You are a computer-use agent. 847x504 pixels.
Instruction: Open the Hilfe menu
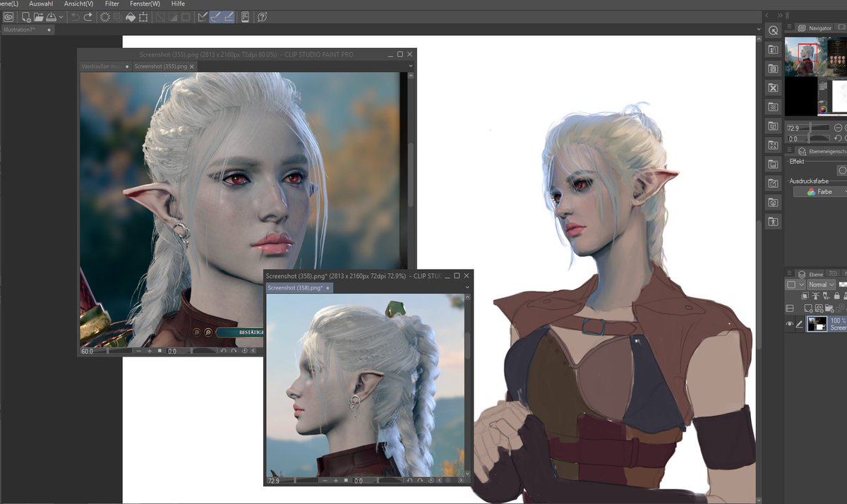[x=178, y=4]
